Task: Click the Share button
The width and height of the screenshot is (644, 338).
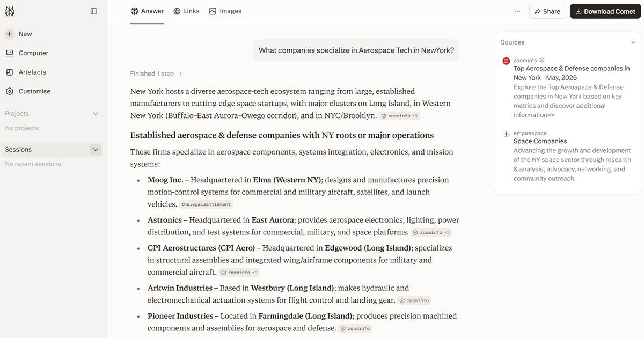Action: pyautogui.click(x=547, y=11)
